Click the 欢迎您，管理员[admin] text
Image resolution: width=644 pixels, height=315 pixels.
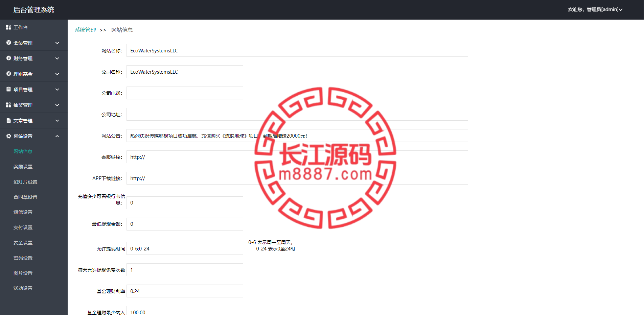pyautogui.click(x=593, y=9)
